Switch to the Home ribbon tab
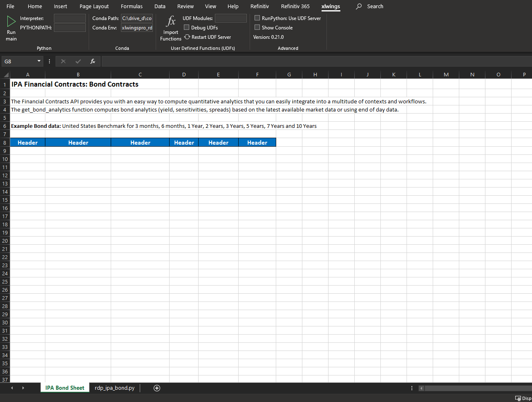Viewport: 532px width, 402px height. (x=35, y=6)
